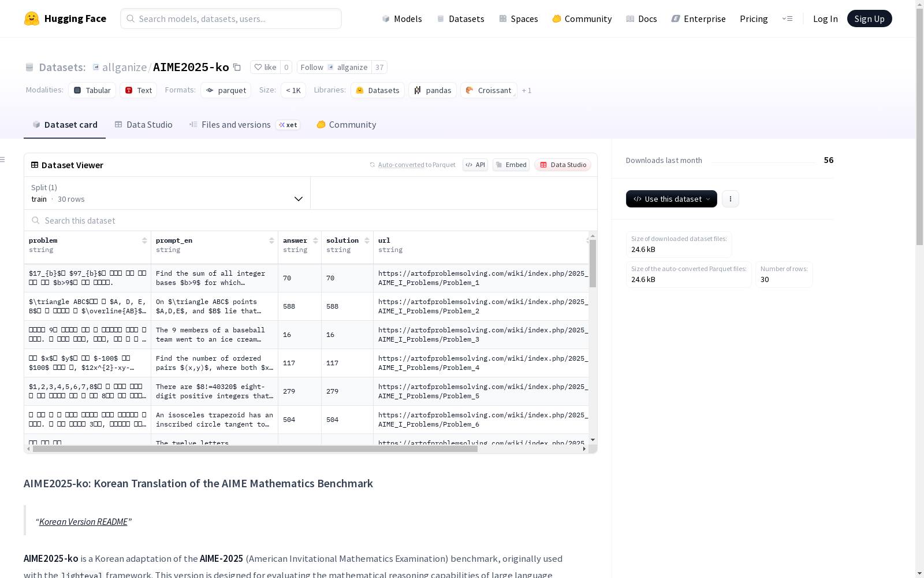Select the Croissant library tag
924x578 pixels.
coord(489,90)
